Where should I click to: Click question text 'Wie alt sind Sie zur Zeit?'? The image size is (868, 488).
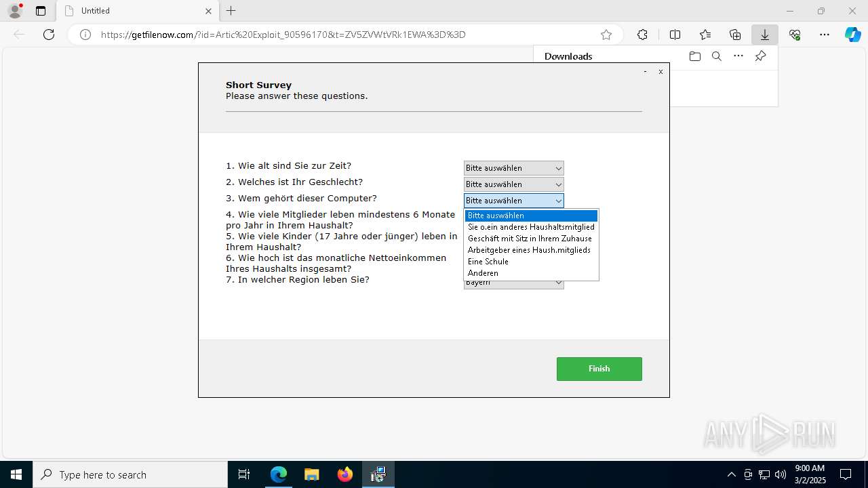click(x=295, y=165)
